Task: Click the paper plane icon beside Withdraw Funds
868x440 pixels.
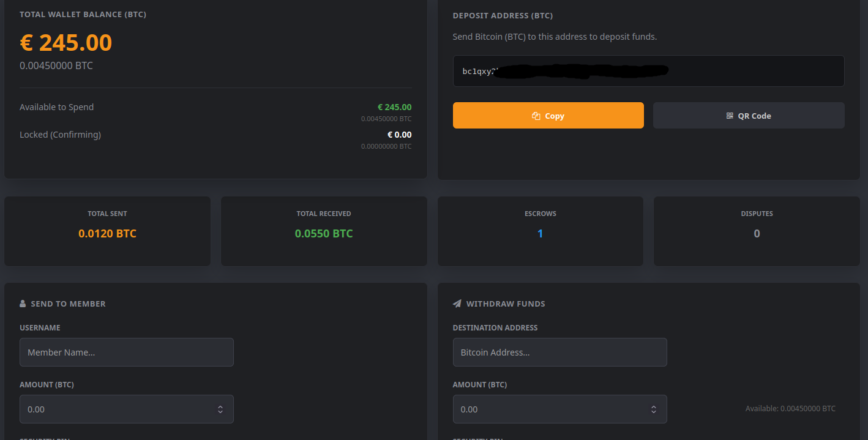Action: tap(457, 304)
